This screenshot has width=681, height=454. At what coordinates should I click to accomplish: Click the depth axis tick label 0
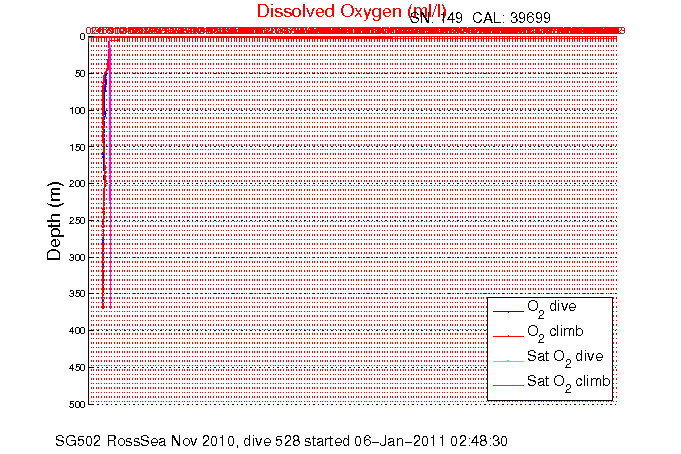pyautogui.click(x=82, y=36)
